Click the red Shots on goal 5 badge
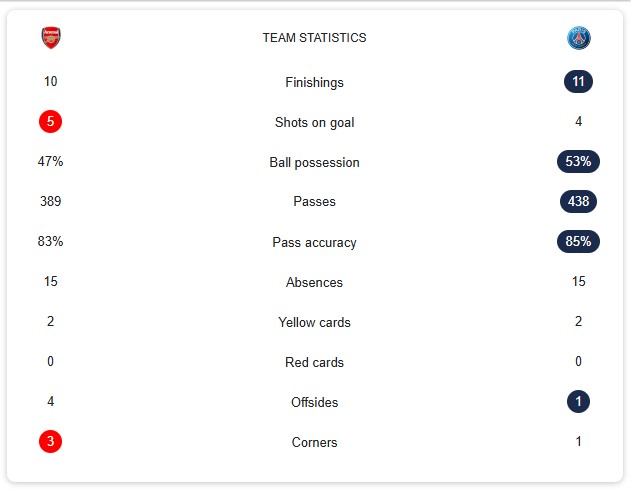This screenshot has width=631, height=491. click(x=50, y=121)
